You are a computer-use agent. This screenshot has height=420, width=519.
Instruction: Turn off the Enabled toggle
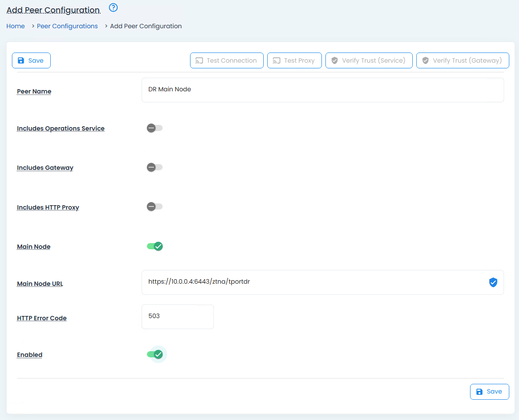tap(155, 354)
